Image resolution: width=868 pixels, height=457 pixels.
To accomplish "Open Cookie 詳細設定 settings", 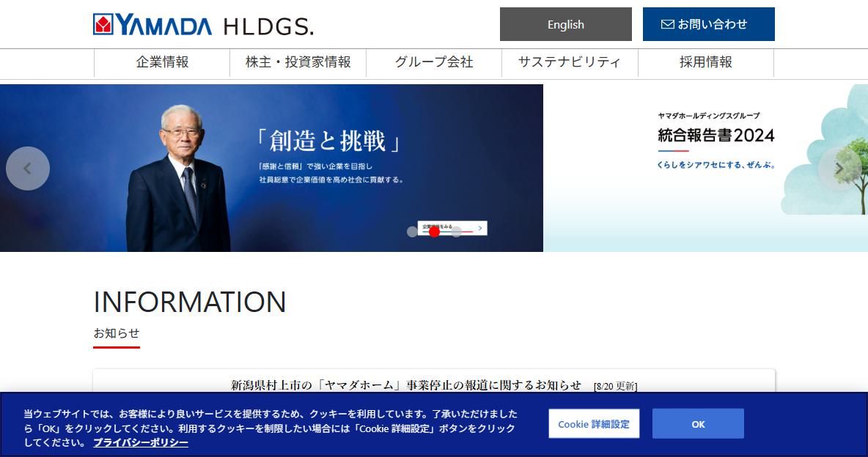I will coord(594,424).
